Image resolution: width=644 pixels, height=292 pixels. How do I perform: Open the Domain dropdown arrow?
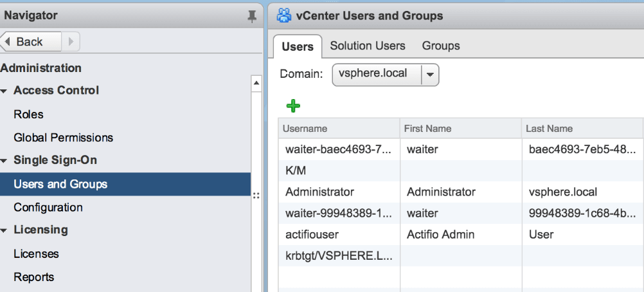point(430,74)
